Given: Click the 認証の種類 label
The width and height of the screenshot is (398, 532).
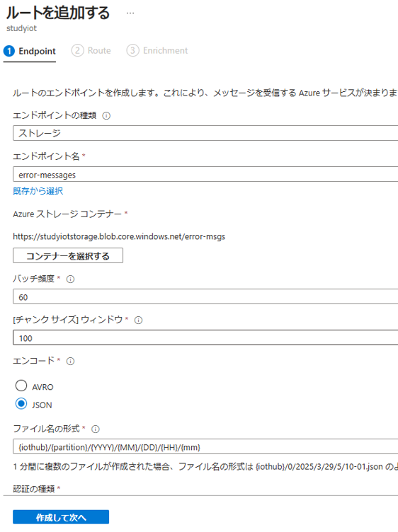Looking at the screenshot, I should coord(33,489).
